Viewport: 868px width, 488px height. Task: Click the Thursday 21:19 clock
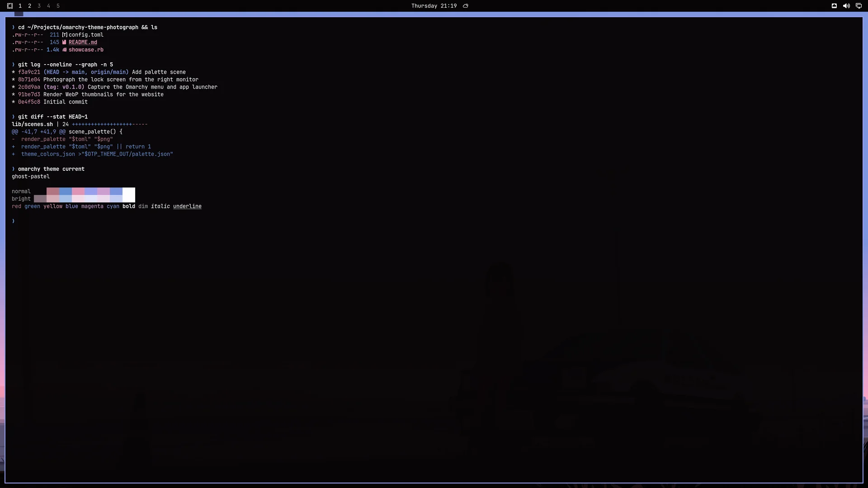coord(434,6)
